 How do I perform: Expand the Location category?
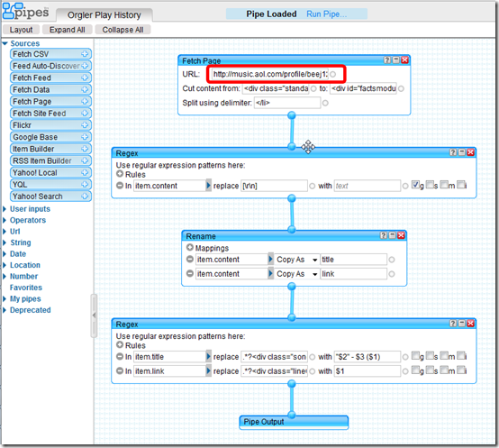tap(5, 265)
